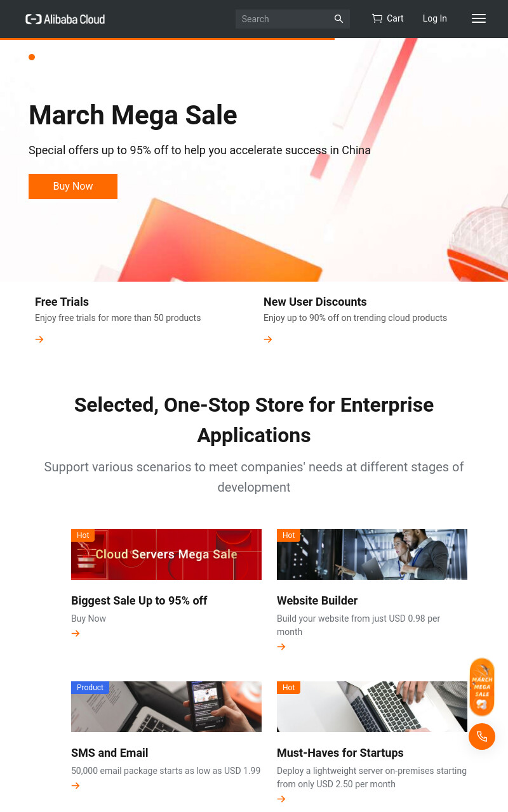Open the SMS and Email heading link
The image size is (508, 812).
coord(110,753)
